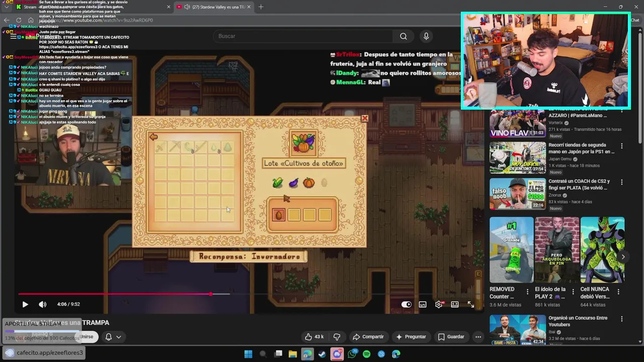644x362 pixels.
Task: Open notification bell dropdown for channel
Action: (113, 337)
